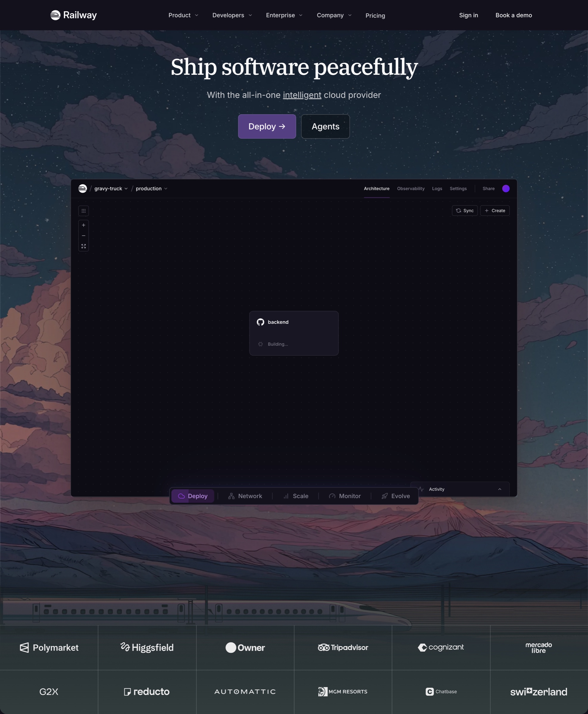Click the GitHub icon on backend card
The width and height of the screenshot is (588, 714).
coord(260,322)
